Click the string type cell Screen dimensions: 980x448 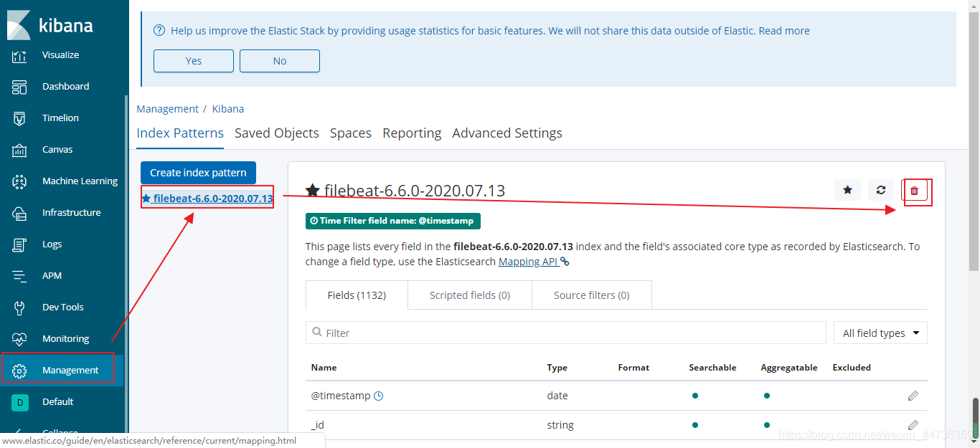(x=560, y=425)
